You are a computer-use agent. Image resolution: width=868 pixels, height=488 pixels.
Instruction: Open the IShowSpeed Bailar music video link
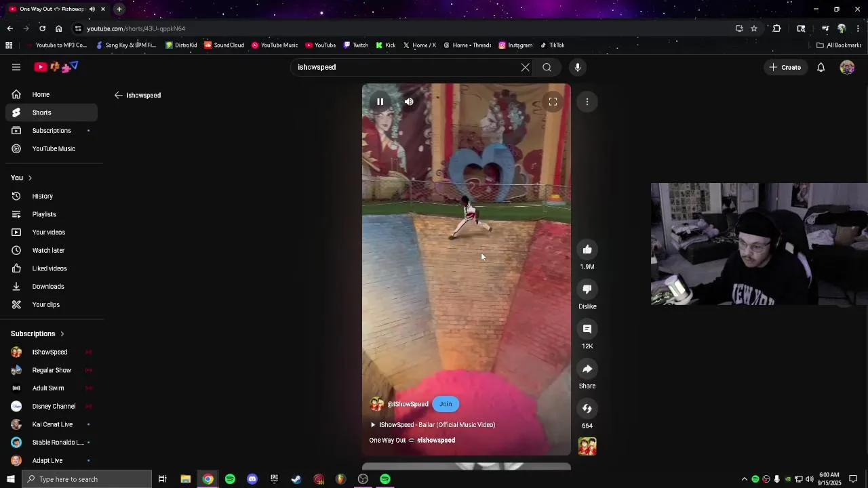[x=437, y=425]
